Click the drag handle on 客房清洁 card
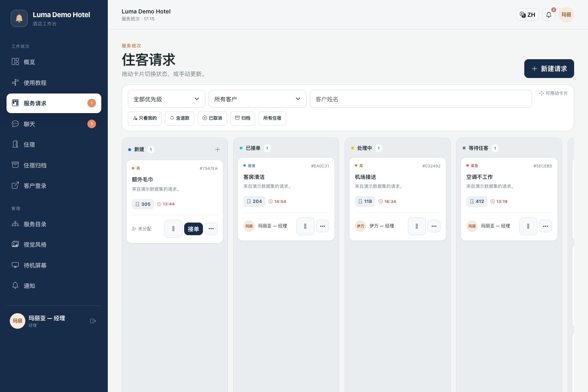Screen dimensions: 588x392 click(305, 226)
